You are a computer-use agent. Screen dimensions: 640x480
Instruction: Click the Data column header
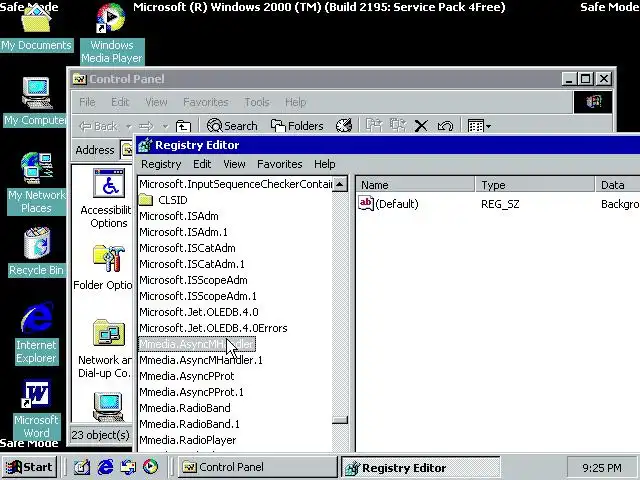[x=618, y=185]
